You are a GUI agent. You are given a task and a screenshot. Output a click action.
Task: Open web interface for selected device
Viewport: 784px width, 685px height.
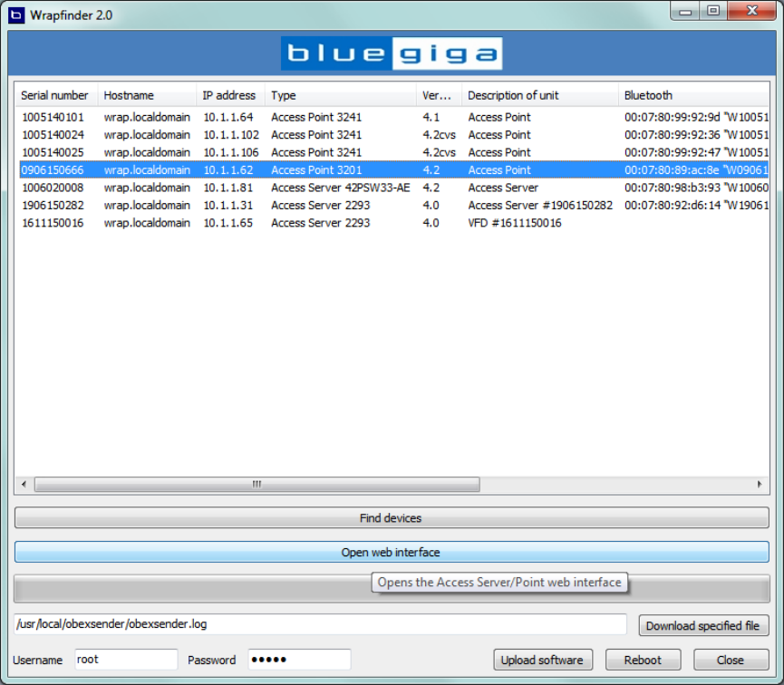pyautogui.click(x=392, y=552)
